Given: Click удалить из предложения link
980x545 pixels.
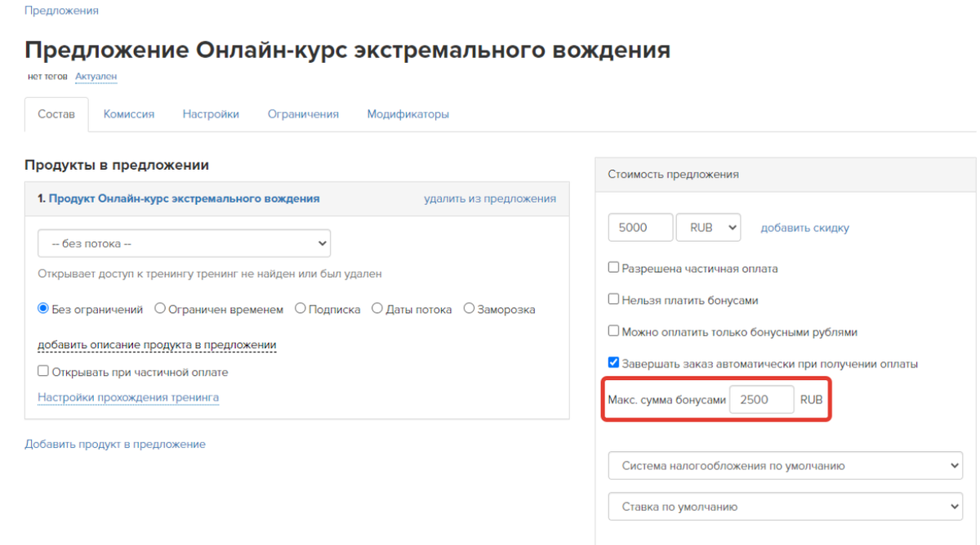Looking at the screenshot, I should click(490, 199).
